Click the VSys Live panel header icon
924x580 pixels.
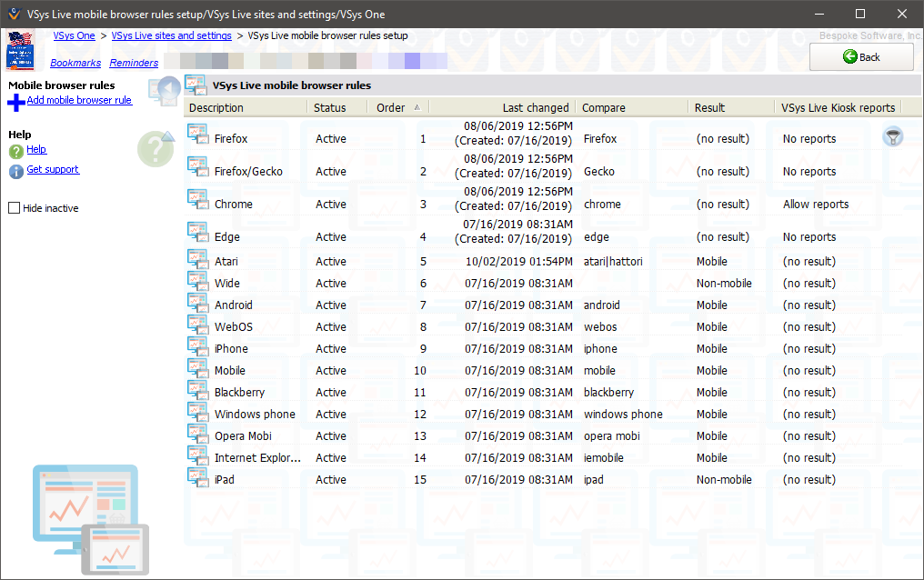pyautogui.click(x=196, y=85)
